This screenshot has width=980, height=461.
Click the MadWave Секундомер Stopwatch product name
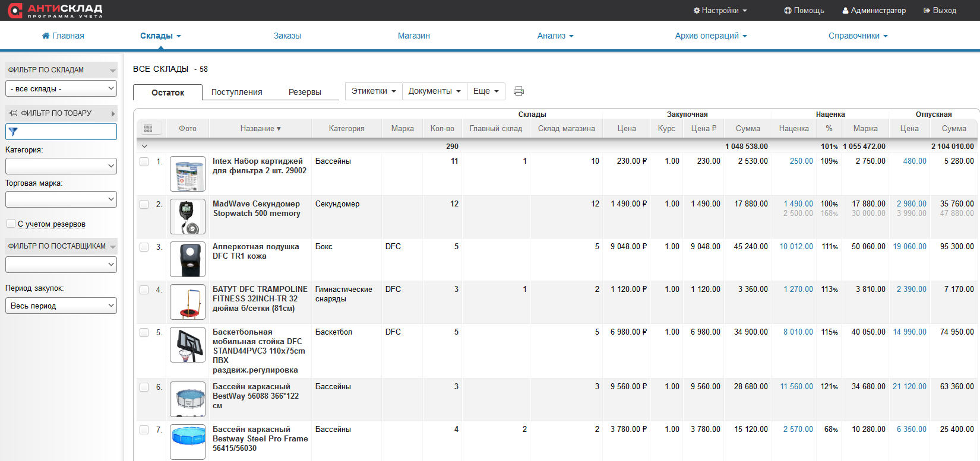pos(257,208)
